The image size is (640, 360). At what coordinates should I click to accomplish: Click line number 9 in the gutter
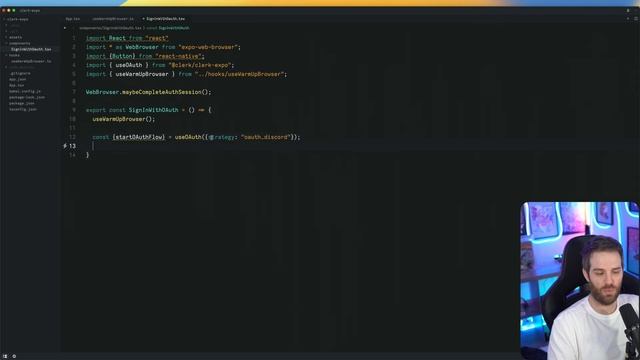(x=74, y=110)
